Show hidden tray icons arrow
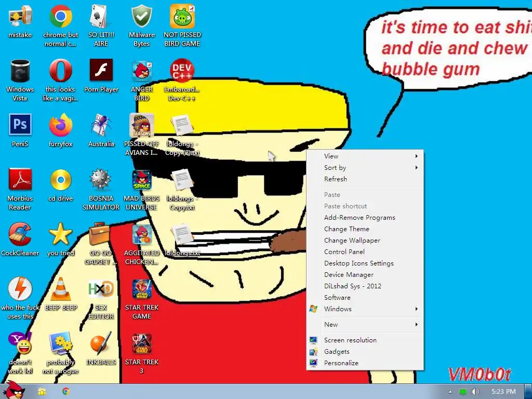 tap(450, 392)
